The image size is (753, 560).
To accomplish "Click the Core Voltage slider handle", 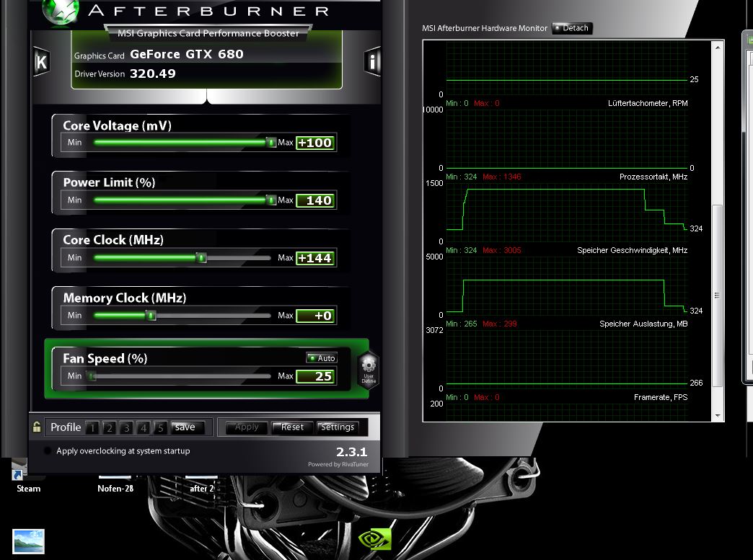I will pyautogui.click(x=271, y=143).
